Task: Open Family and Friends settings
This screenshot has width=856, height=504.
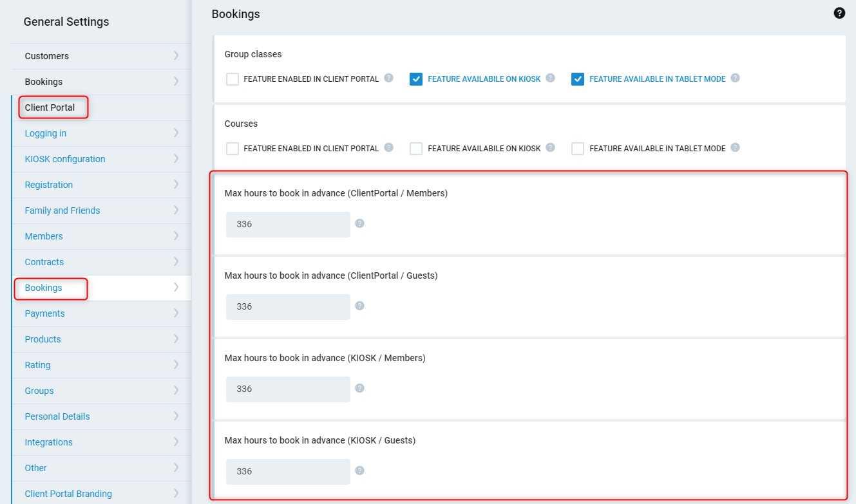Action: (62, 210)
